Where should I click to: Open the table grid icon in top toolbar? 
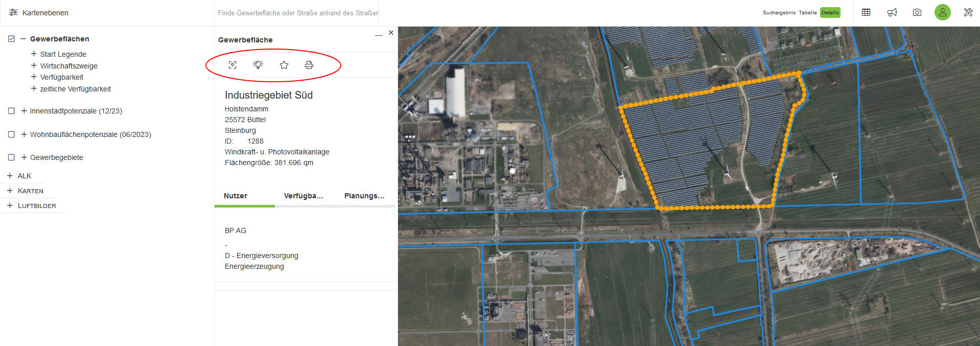[x=866, y=12]
